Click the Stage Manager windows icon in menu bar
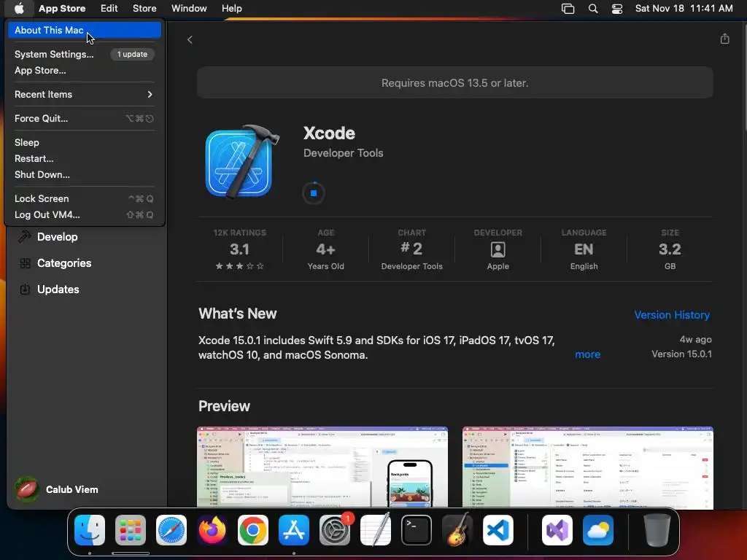 [568, 9]
